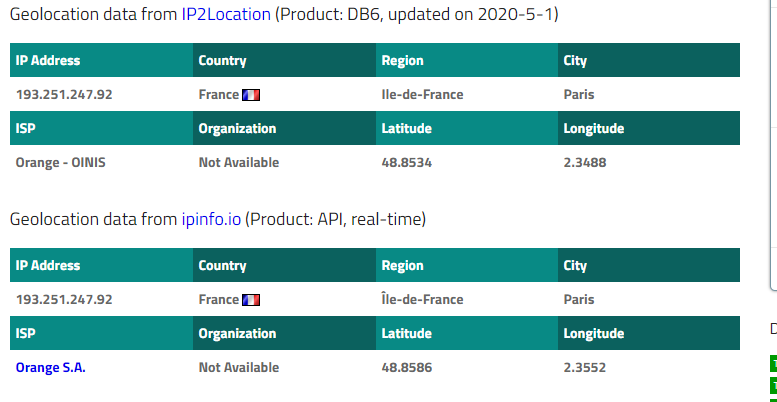The image size is (777, 402).
Task: Click the Paris city value in ipinfo.io table
Action: 579,299
